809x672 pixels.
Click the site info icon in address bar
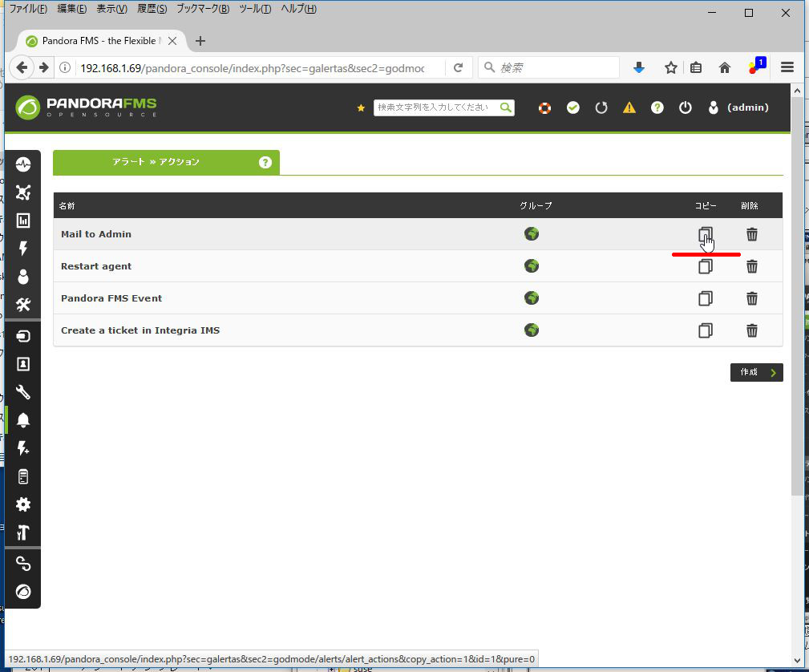[x=64, y=67]
